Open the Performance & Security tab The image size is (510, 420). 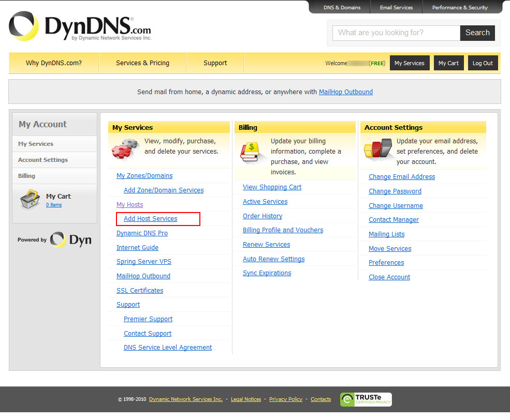coord(460,7)
